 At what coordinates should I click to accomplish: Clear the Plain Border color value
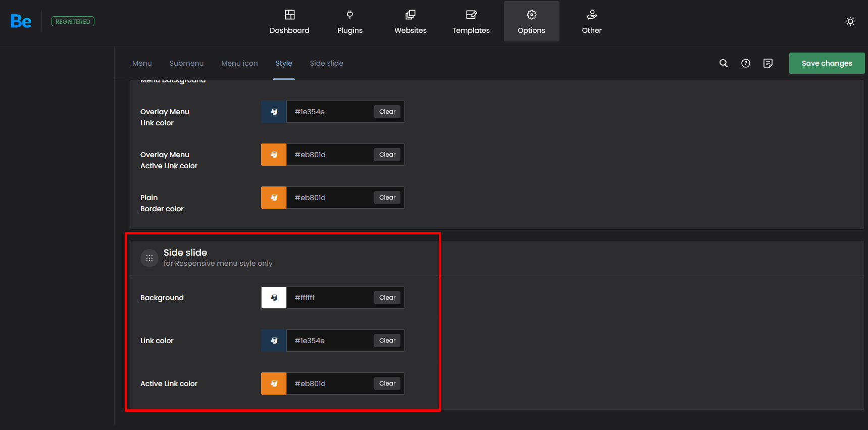(387, 198)
